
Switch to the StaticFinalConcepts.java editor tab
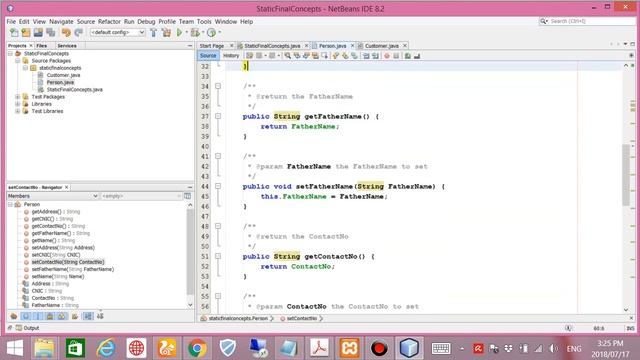(272, 46)
